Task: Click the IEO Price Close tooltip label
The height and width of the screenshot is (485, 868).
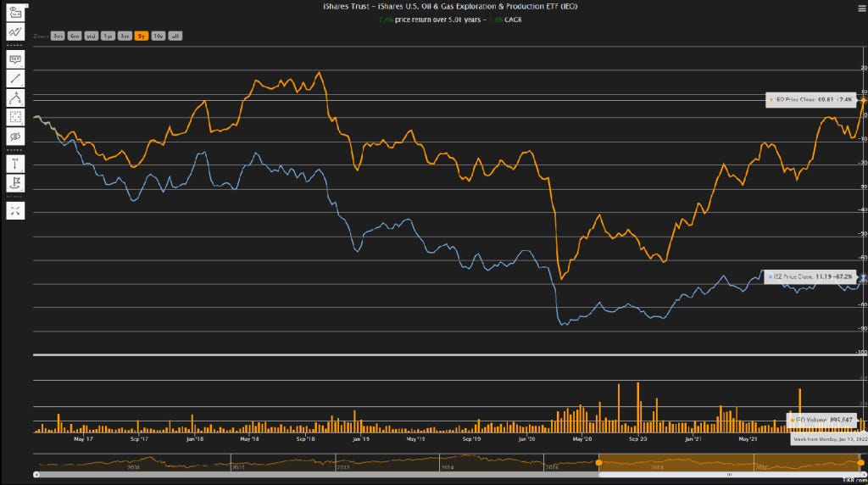Action: tap(811, 100)
